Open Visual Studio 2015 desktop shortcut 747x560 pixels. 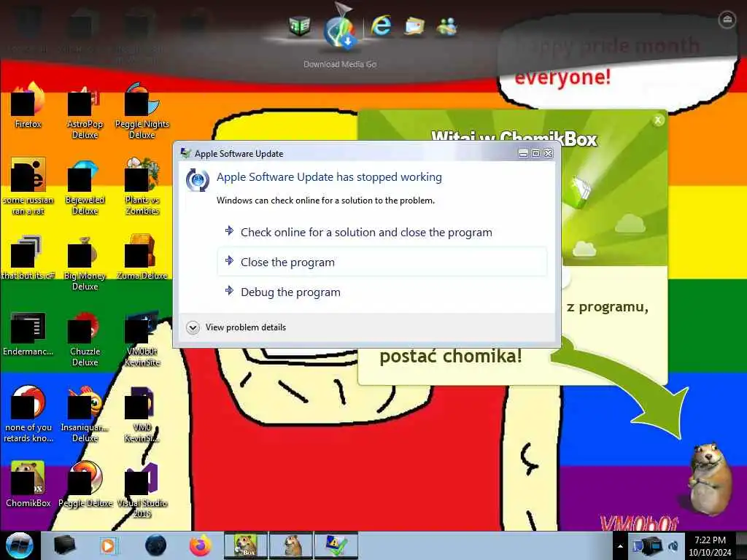click(x=142, y=490)
